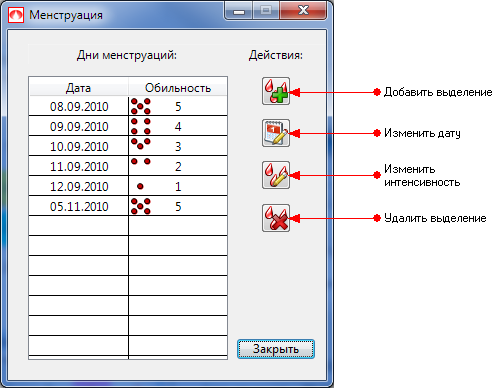Click the red app icon in title bar
The width and height of the screenshot is (500, 388).
16,15
